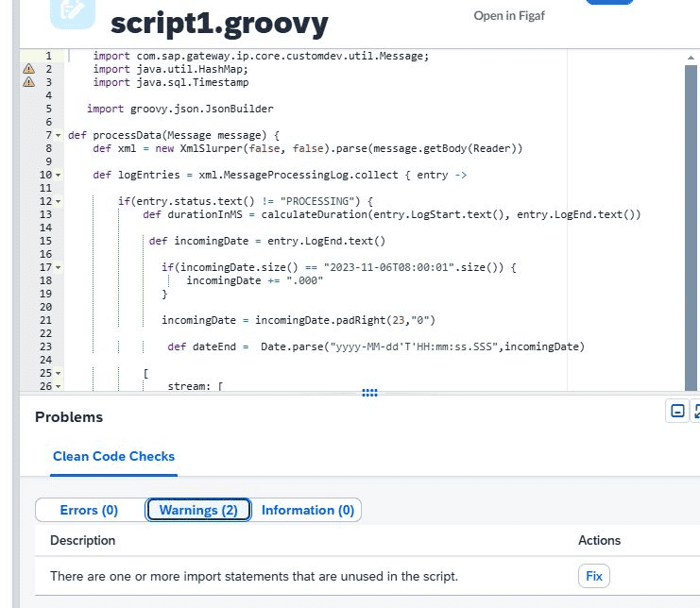Click the def incomingDate line
This screenshot has height=608, width=700.
[267, 241]
